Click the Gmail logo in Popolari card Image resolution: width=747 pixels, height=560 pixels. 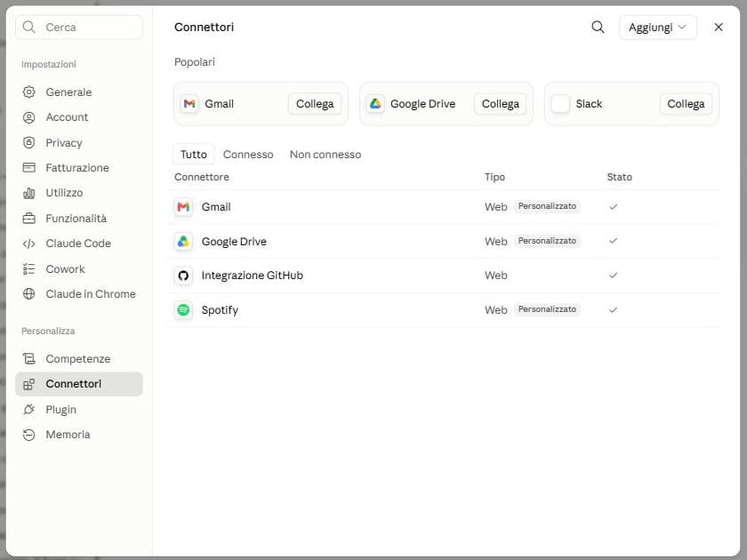point(189,104)
